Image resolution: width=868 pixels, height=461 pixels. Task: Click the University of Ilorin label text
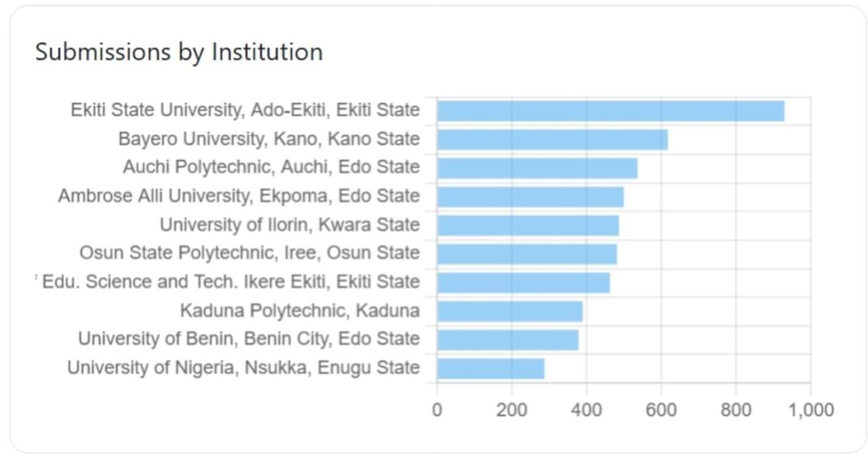pos(290,224)
